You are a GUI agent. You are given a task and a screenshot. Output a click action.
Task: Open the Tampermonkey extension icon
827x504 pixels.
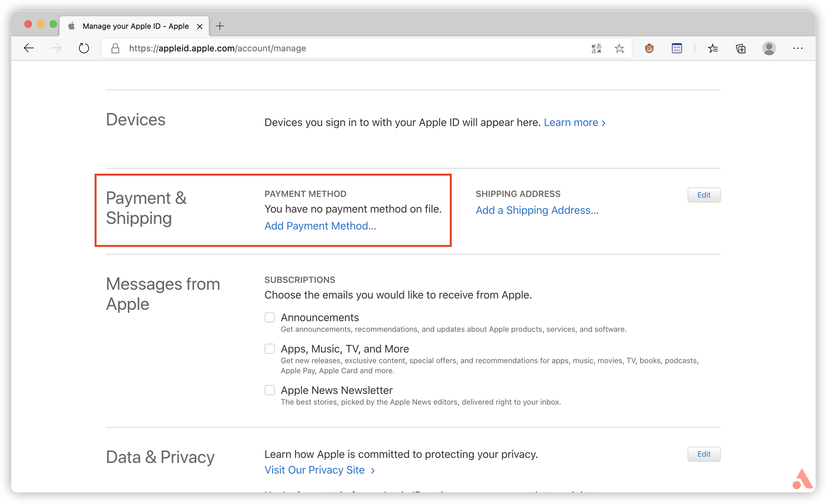point(649,48)
